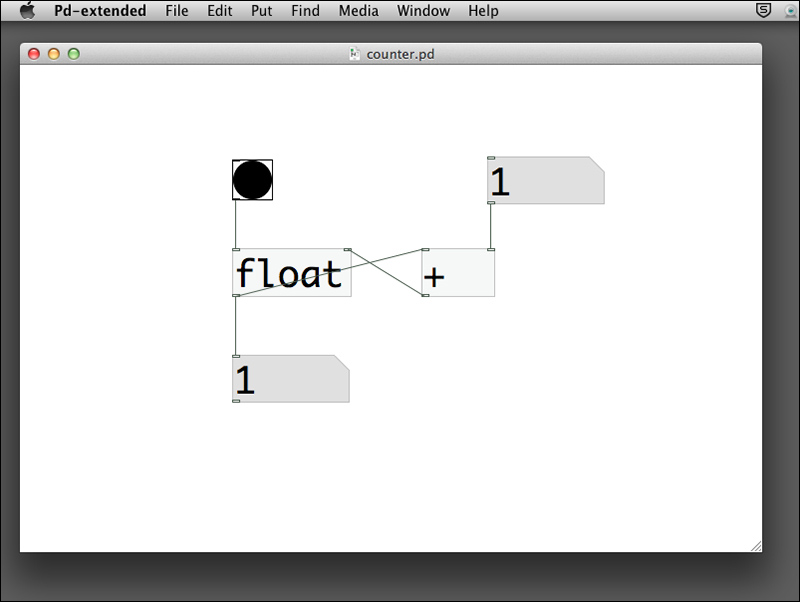Select the float object box
800x602 pixels.
click(x=292, y=272)
